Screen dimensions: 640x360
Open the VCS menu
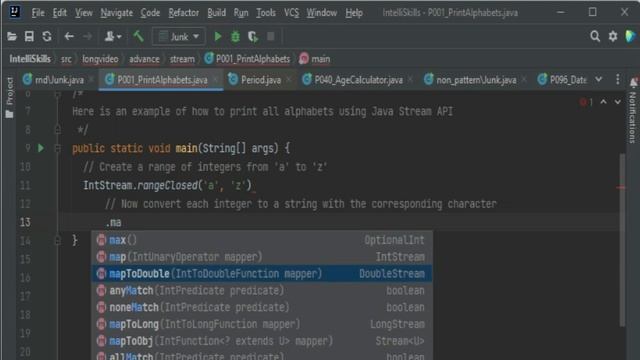(291, 13)
